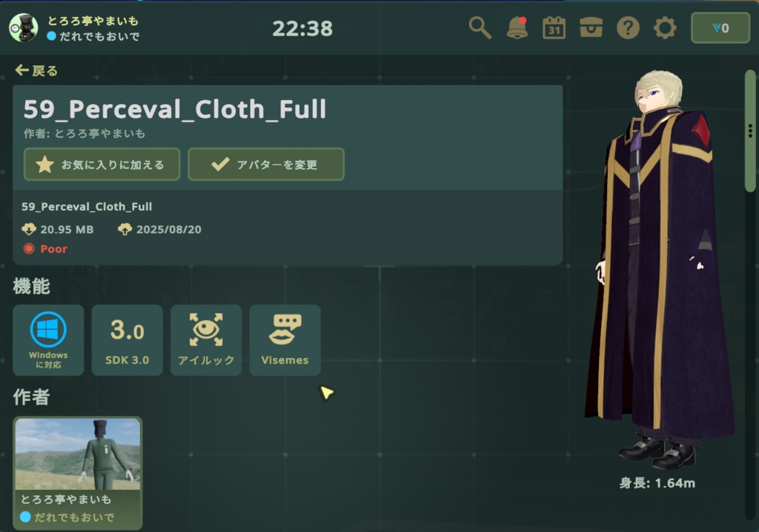
Task: Click the three-dot menu on the right edge
Action: (x=750, y=130)
